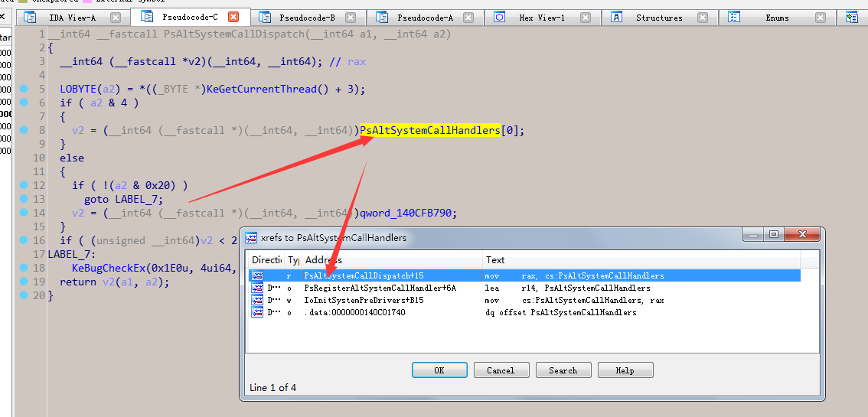The image size is (868, 417).
Task: Click the 'rax' comment on line 3
Action: pyautogui.click(x=357, y=61)
